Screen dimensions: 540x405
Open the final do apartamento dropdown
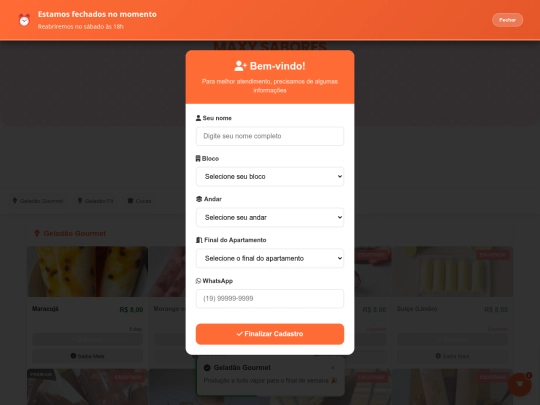(270, 258)
